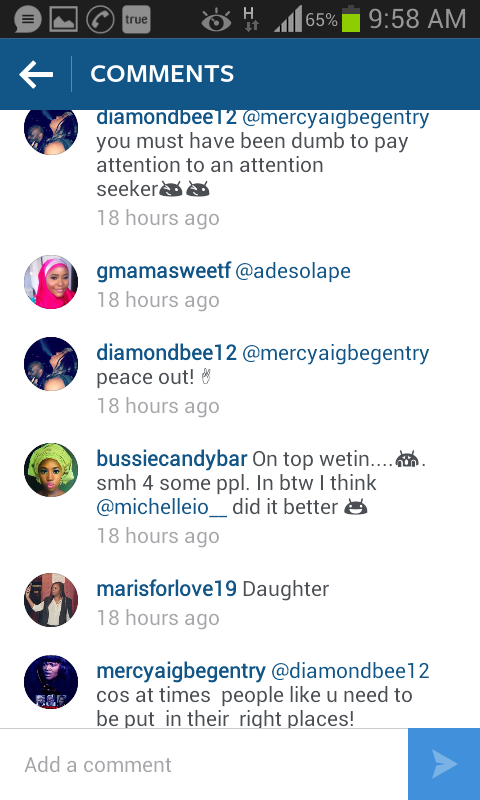Focus the 'Add a comment' field
The height and width of the screenshot is (800, 480).
[x=204, y=764]
